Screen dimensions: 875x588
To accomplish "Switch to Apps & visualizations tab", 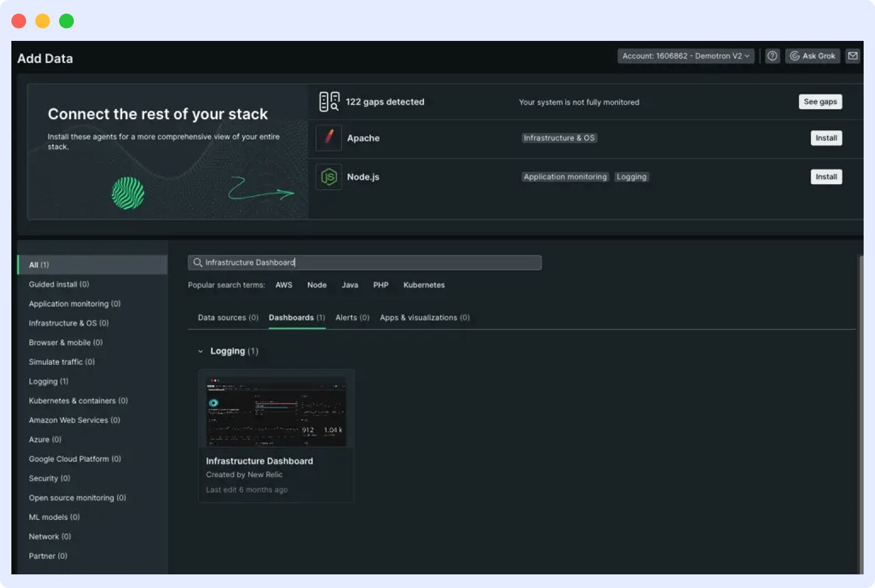I will 424,318.
